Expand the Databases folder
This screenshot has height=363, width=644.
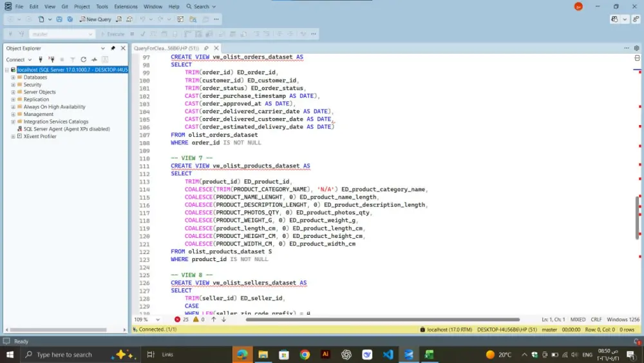tap(13, 77)
